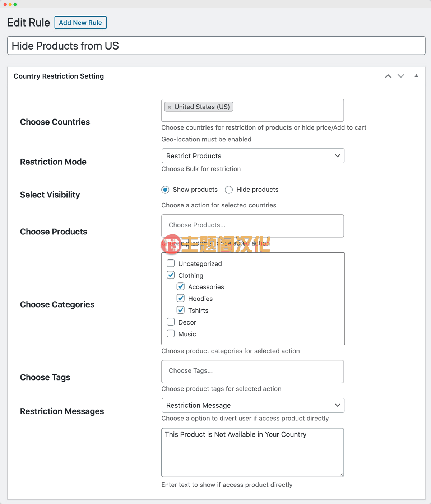Select the Hide products radio button
431x504 pixels.
[229, 190]
